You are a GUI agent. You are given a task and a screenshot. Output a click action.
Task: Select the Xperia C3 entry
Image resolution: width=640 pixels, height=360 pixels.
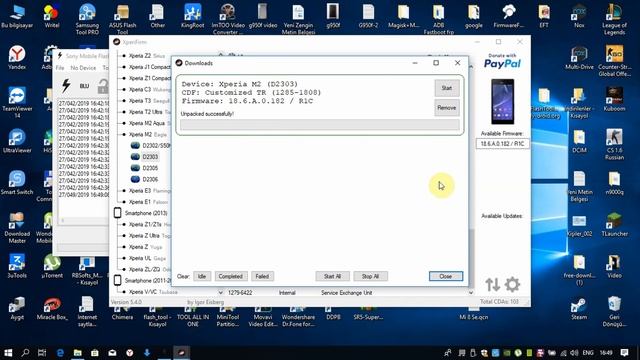tap(149, 89)
